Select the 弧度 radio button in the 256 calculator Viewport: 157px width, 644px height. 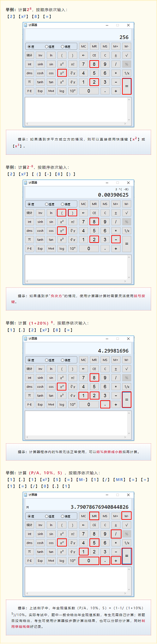[49, 46]
